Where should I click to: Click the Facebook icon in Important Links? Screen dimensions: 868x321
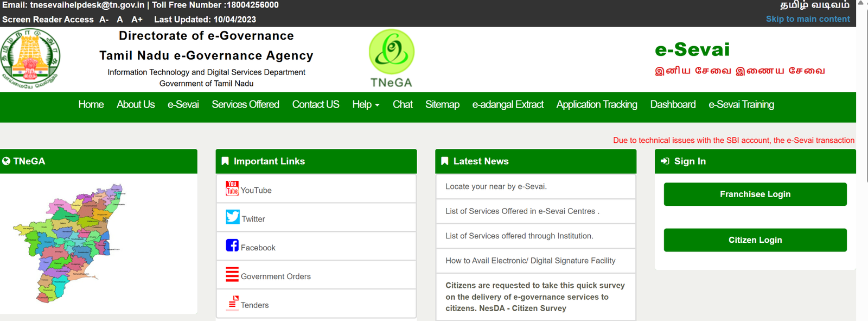click(x=232, y=246)
